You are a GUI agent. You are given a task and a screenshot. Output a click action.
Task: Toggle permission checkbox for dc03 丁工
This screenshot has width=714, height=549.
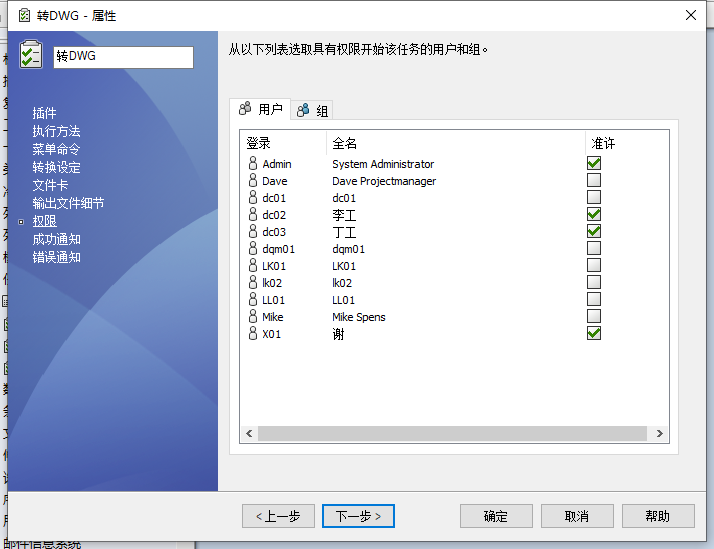point(594,231)
